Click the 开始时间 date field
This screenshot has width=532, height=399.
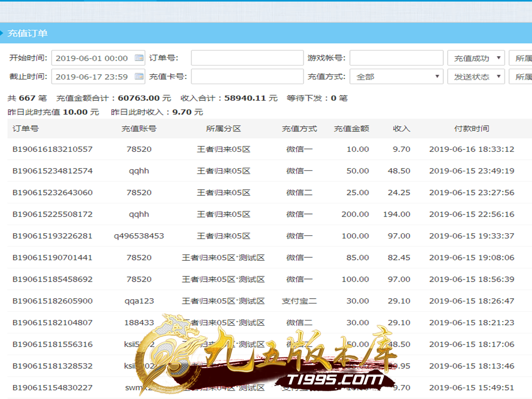tap(98, 58)
